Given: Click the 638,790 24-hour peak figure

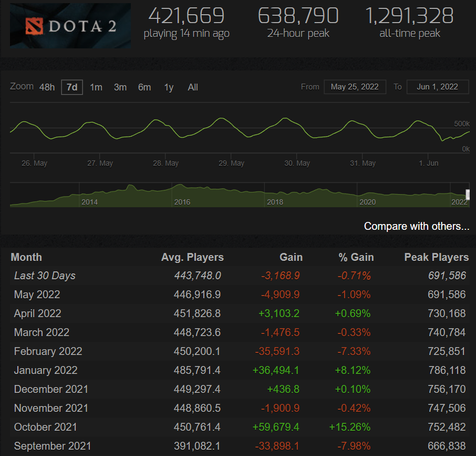Looking at the screenshot, I should (298, 16).
